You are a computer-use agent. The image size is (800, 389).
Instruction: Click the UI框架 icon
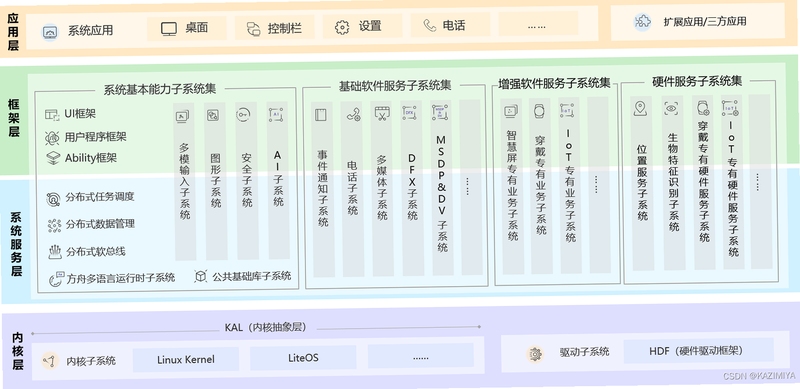(x=53, y=114)
